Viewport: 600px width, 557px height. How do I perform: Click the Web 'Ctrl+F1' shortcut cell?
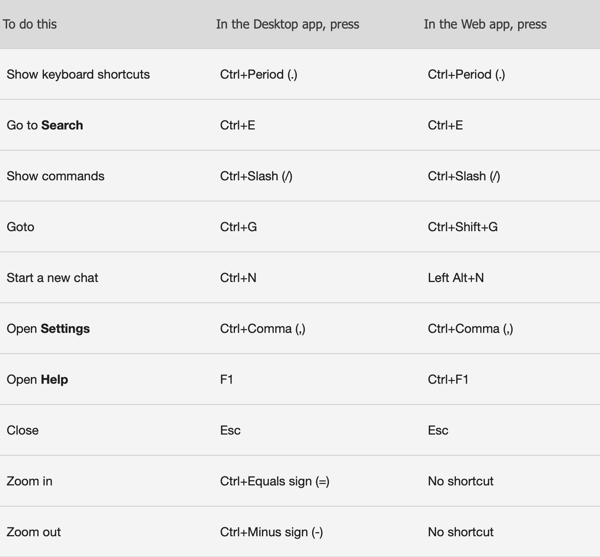(448, 379)
